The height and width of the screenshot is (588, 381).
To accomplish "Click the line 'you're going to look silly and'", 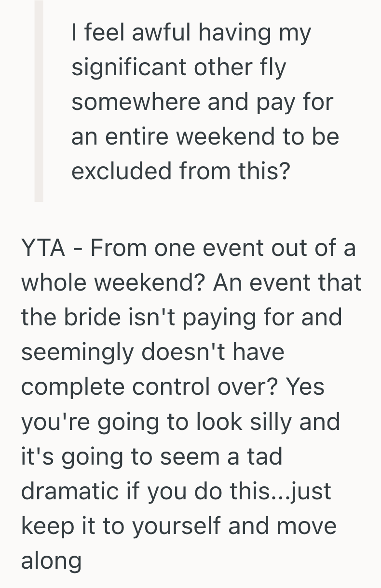I will click(180, 422).
